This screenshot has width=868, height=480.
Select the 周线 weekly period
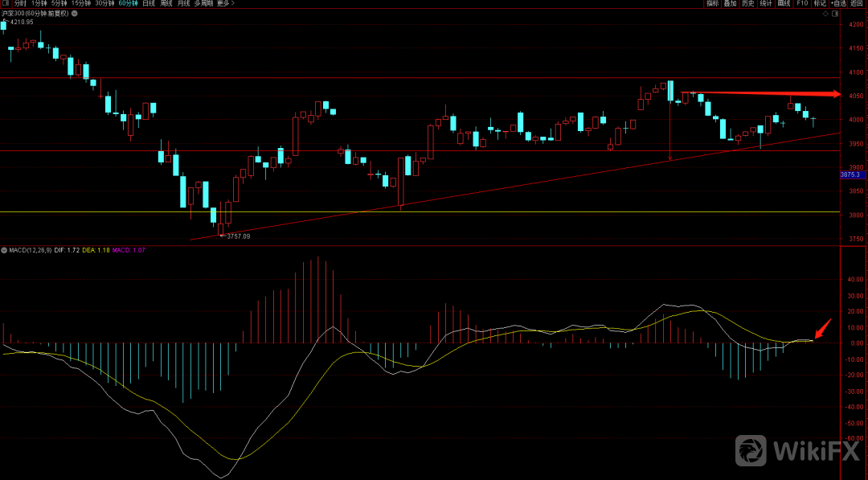coord(166,4)
